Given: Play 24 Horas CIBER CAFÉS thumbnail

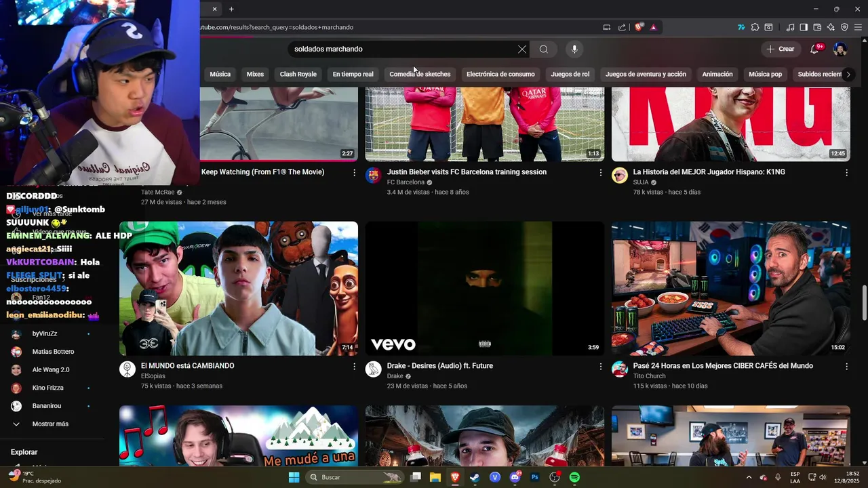Looking at the screenshot, I should tap(731, 288).
